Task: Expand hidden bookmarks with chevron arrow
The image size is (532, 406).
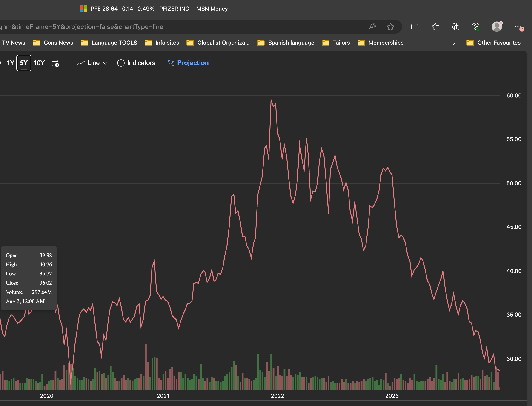Action: tap(454, 43)
